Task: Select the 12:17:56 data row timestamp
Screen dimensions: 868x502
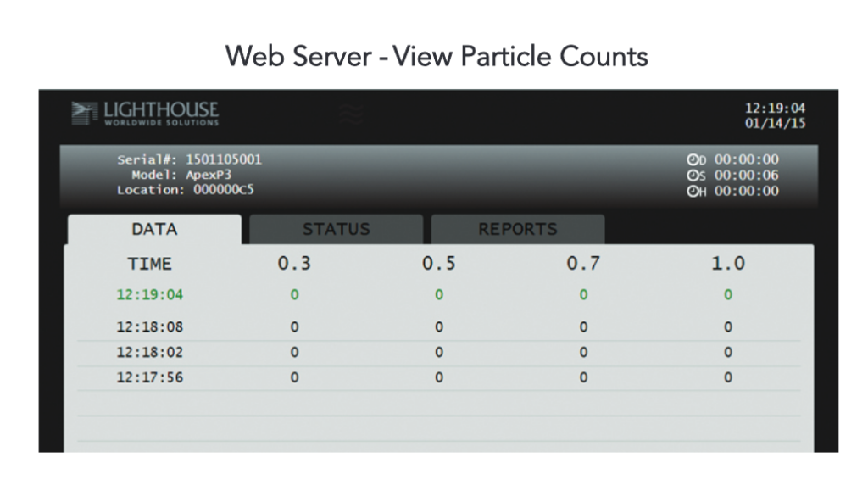Action: point(150,377)
